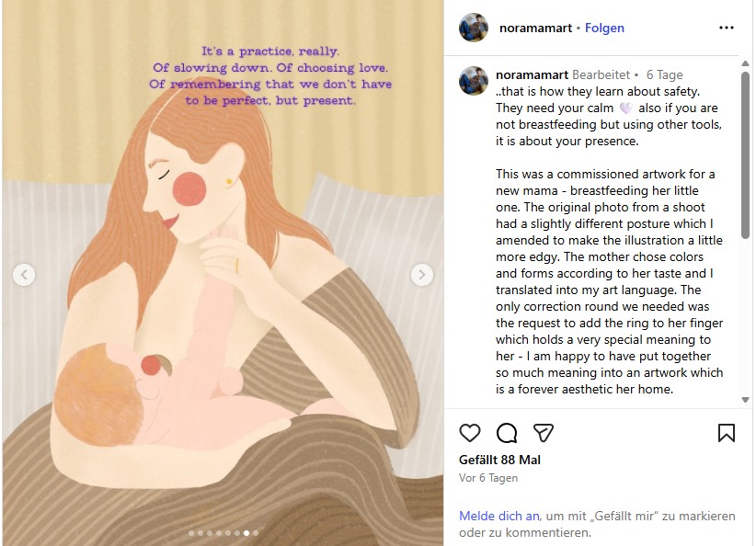Save the post with the bookmark icon

726,433
